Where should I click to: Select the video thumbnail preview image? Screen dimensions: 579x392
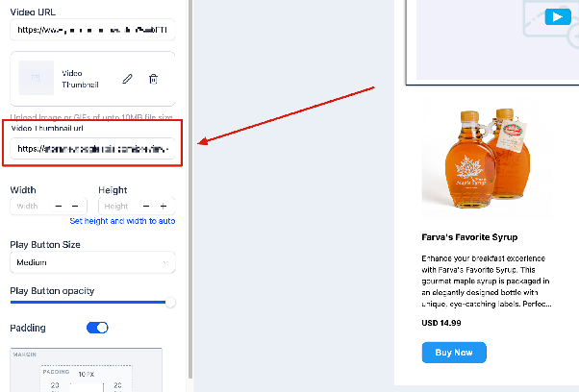click(37, 78)
